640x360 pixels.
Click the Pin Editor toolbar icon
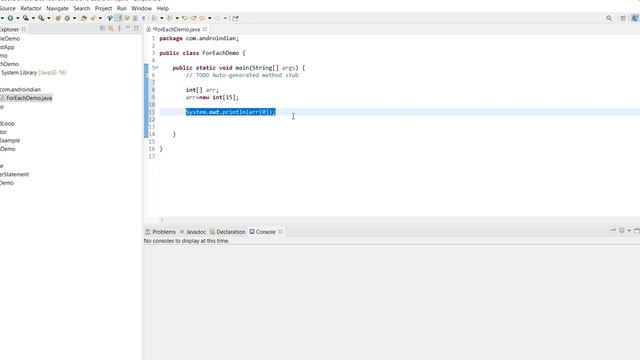(x=235, y=18)
